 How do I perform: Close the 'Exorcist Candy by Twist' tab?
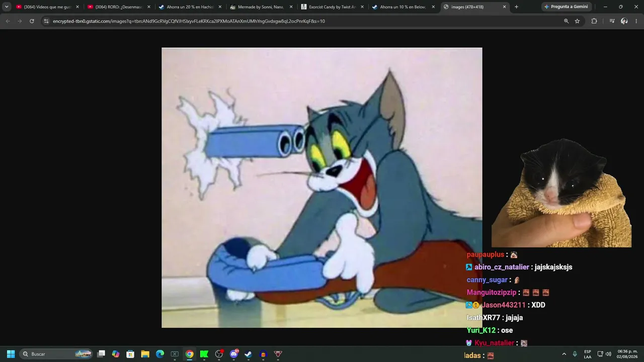pyautogui.click(x=362, y=7)
